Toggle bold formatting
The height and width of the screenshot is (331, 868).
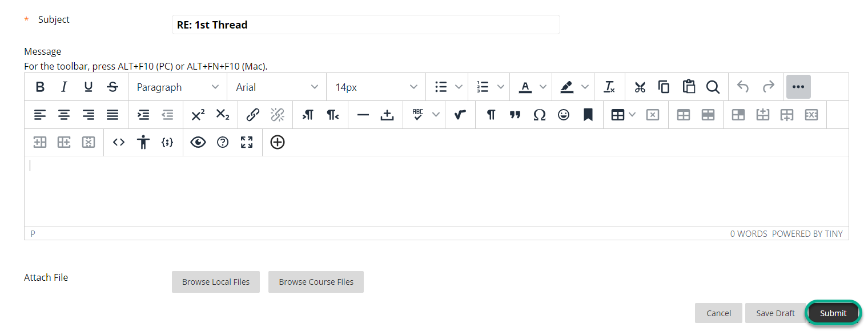tap(40, 87)
